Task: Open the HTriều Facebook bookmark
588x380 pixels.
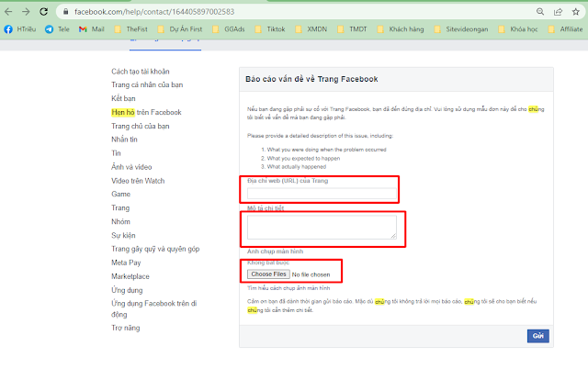Action: coord(20,29)
